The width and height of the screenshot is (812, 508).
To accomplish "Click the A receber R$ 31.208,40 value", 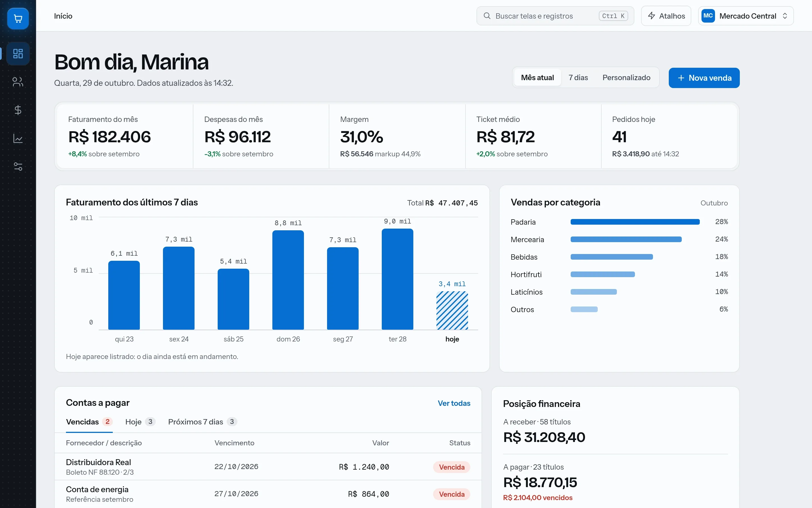I will tap(544, 437).
